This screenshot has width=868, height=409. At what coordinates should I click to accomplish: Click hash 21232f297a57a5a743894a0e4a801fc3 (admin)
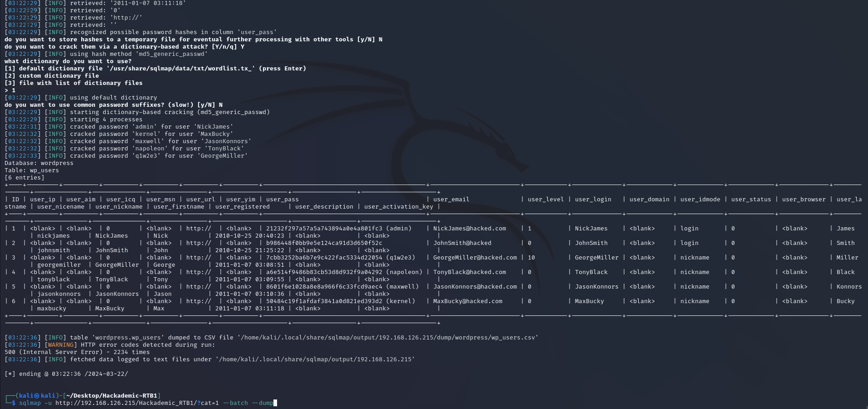(x=338, y=229)
